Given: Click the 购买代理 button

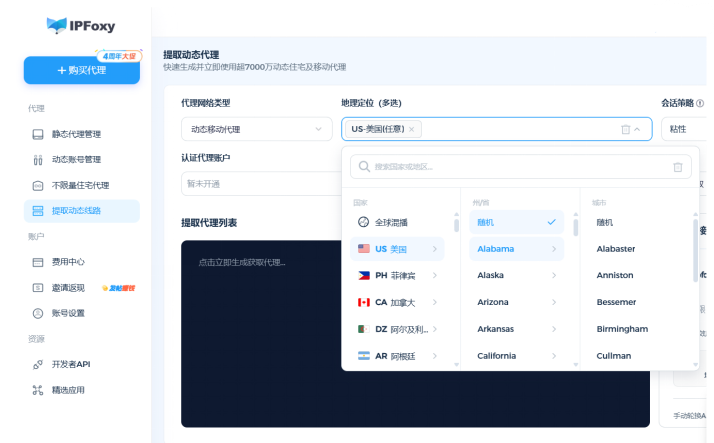Looking at the screenshot, I should [82, 70].
